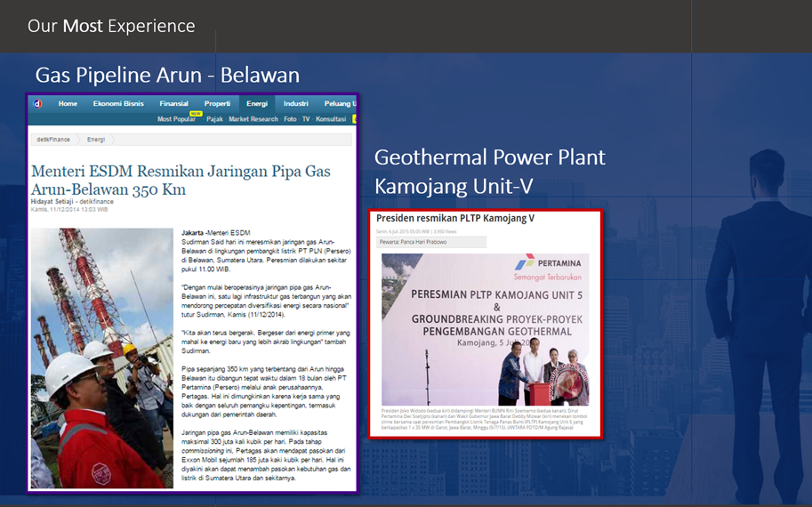
Task: Click the detikFinance breadcrumb
Action: coord(53,140)
